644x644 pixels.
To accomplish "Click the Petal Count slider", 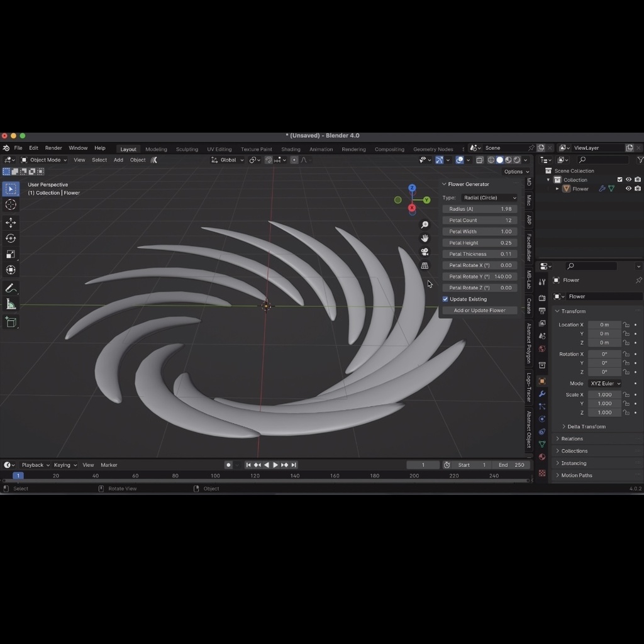I will pyautogui.click(x=479, y=219).
